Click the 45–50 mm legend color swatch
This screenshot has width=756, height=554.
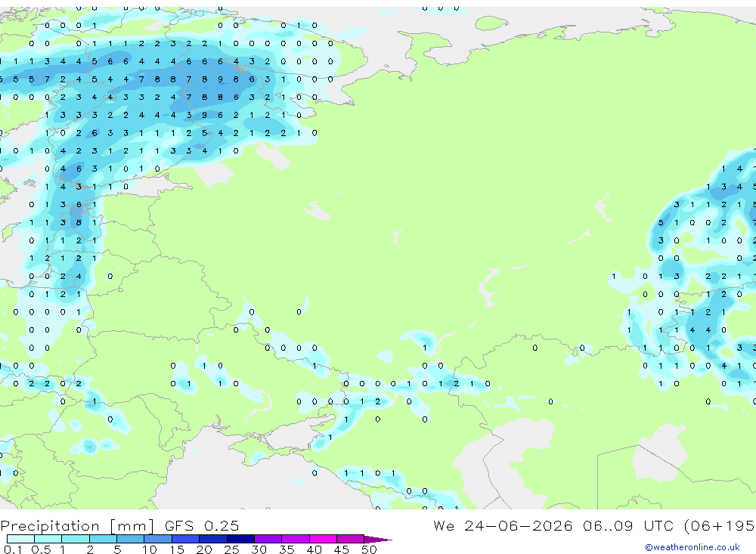(351, 539)
